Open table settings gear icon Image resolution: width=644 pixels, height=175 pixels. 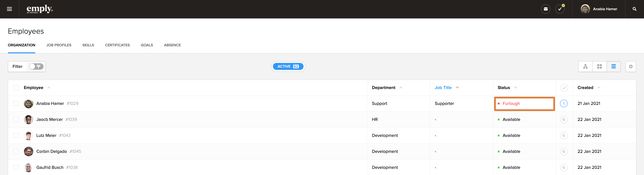631,67
